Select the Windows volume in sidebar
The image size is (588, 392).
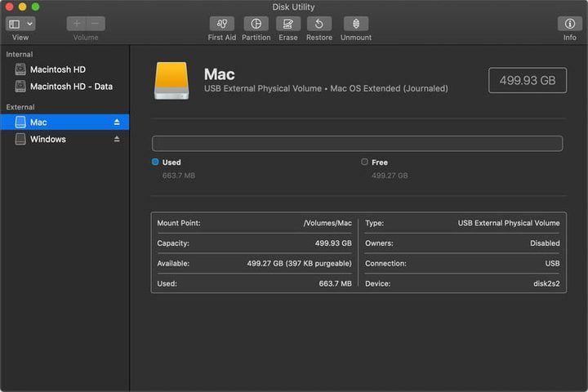pos(47,140)
